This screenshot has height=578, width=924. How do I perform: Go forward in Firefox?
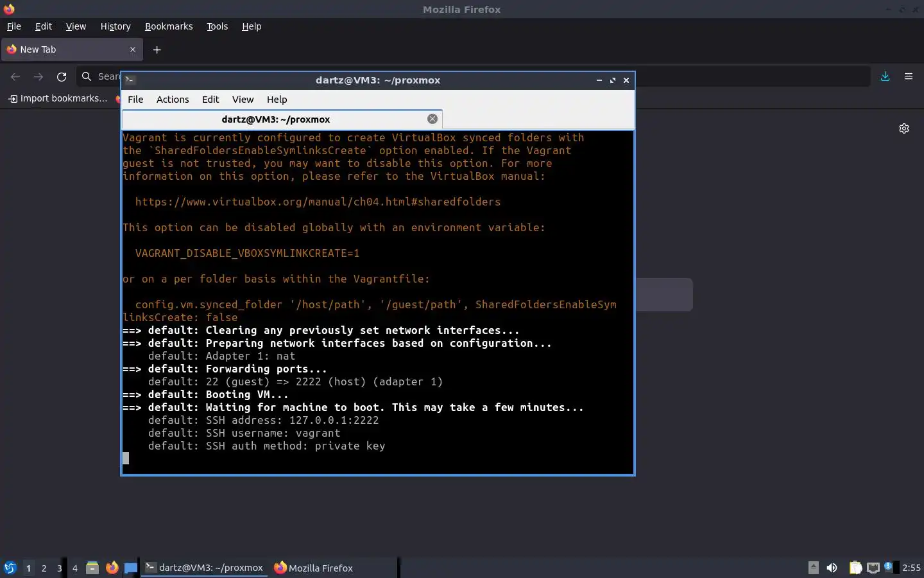38,76
